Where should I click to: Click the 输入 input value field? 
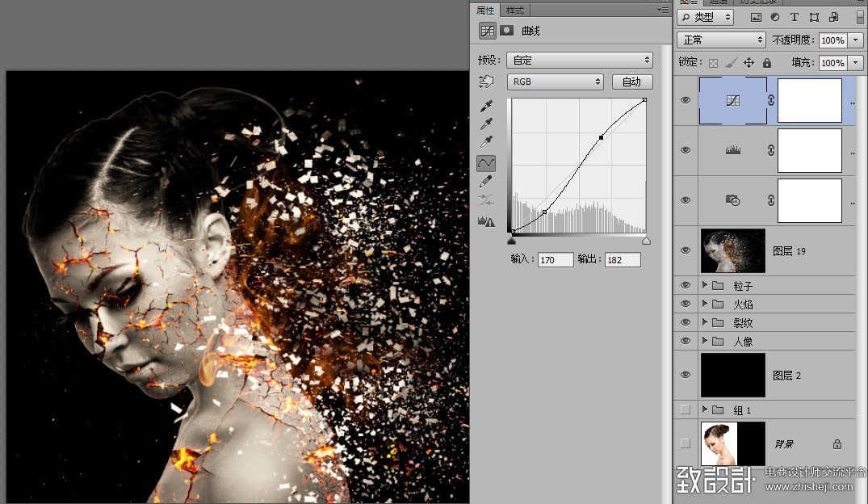point(556,260)
